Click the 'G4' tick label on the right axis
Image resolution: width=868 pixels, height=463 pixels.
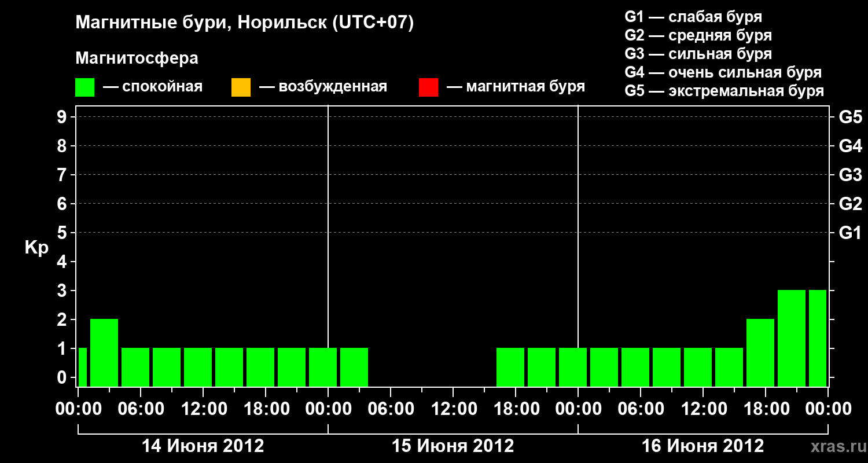(x=850, y=146)
